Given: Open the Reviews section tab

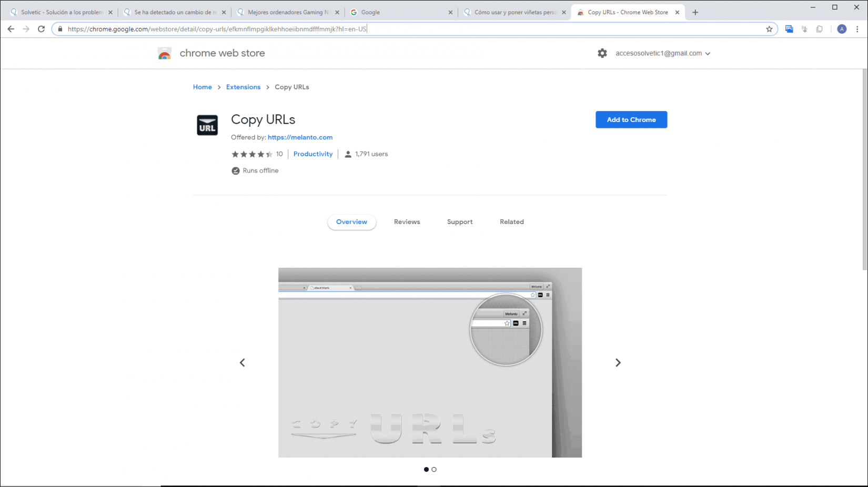Looking at the screenshot, I should [407, 222].
